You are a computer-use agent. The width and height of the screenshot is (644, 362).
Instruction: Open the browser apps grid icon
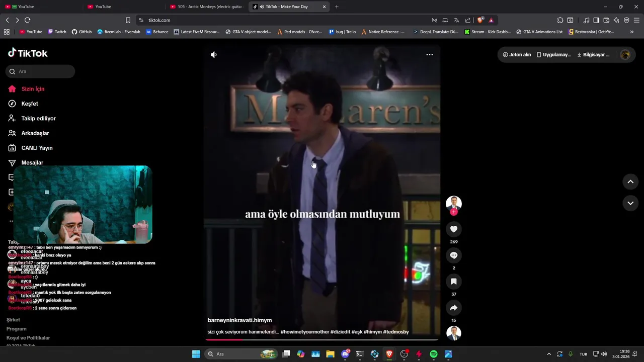(x=7, y=32)
